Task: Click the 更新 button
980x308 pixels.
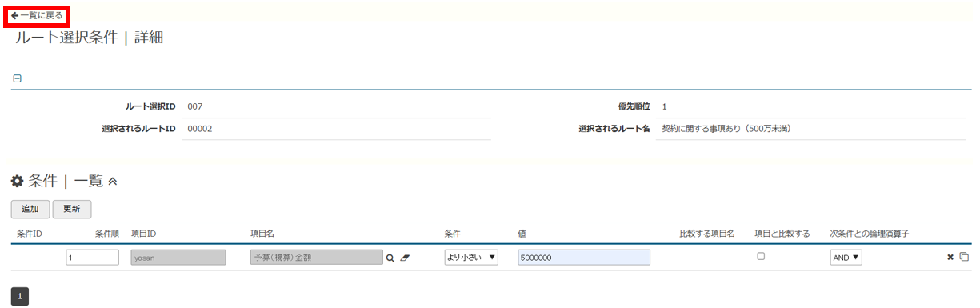Action: (x=72, y=209)
